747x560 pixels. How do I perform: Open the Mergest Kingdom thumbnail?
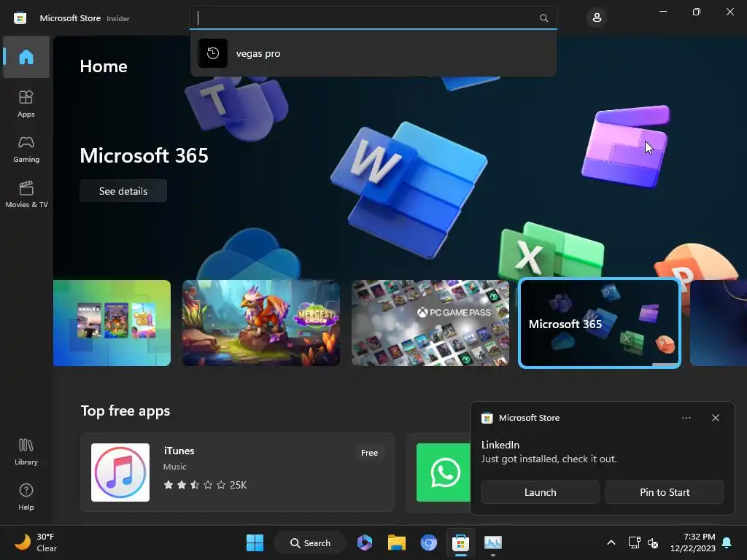click(x=261, y=323)
